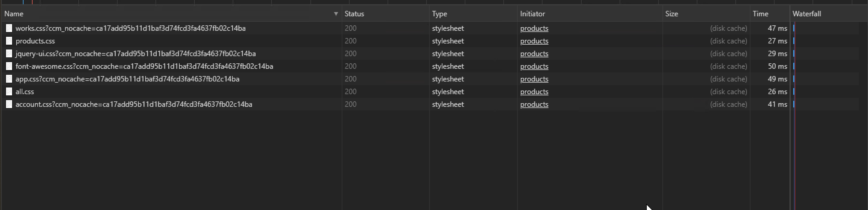Select the account.css request
The width and height of the screenshot is (868, 210).
[430, 104]
